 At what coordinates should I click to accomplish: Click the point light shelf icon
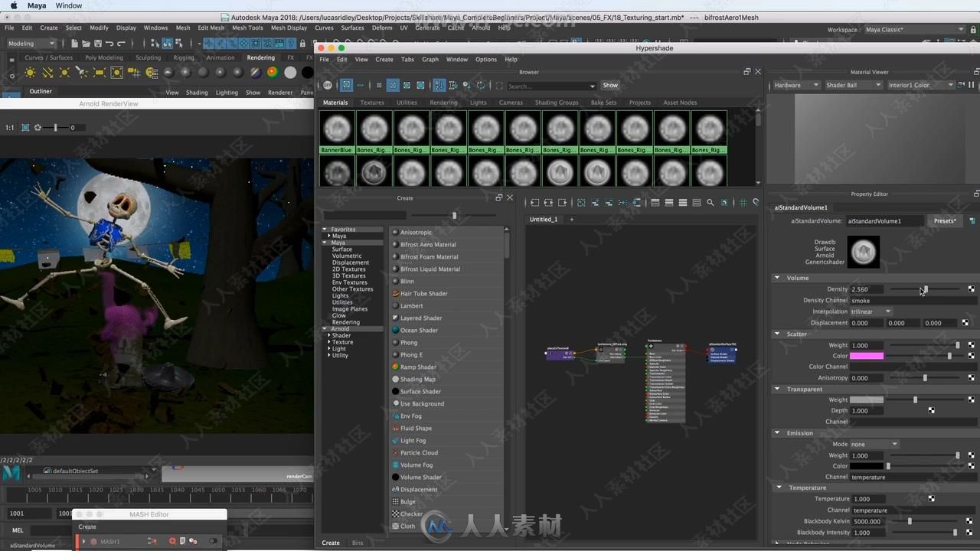click(x=64, y=73)
